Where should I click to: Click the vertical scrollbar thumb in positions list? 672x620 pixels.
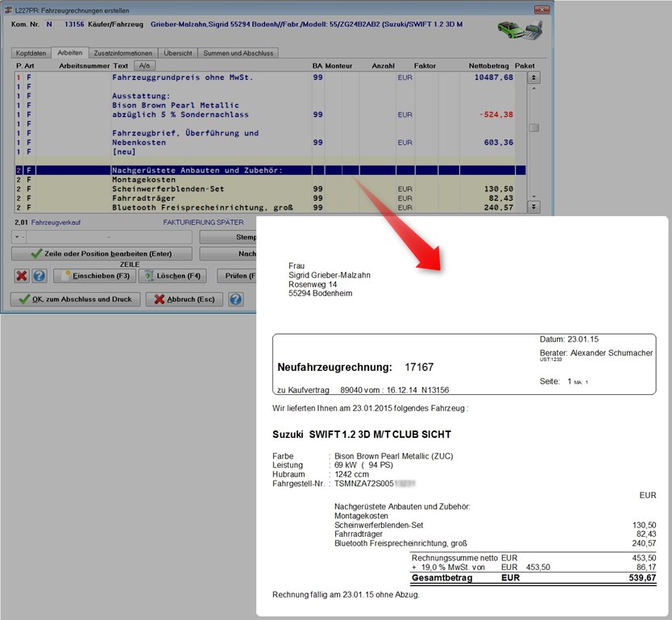pyautogui.click(x=533, y=128)
